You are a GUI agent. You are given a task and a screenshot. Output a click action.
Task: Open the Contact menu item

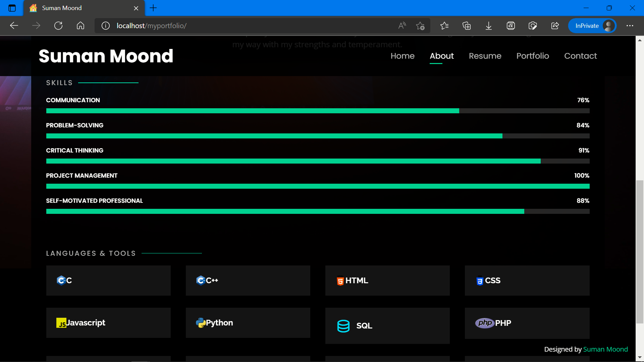pos(581,56)
